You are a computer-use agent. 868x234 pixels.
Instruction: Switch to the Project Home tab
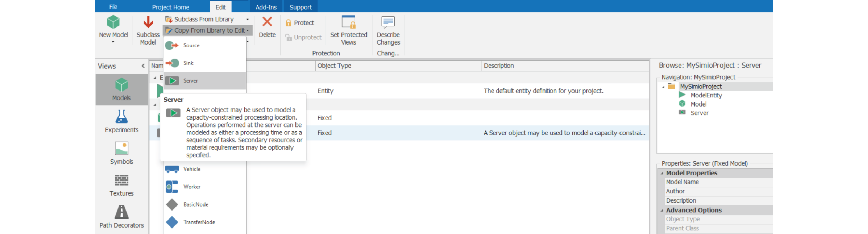coord(170,7)
